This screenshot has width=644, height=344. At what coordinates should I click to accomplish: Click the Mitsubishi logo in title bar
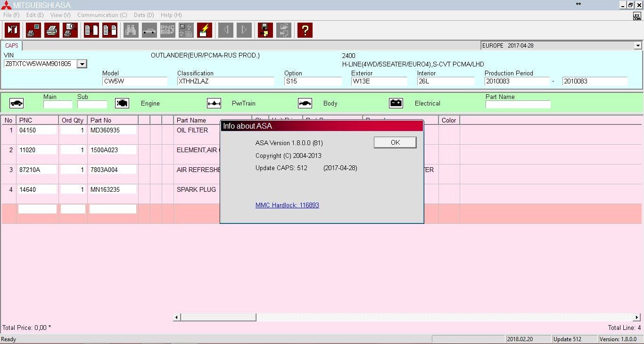pos(6,5)
